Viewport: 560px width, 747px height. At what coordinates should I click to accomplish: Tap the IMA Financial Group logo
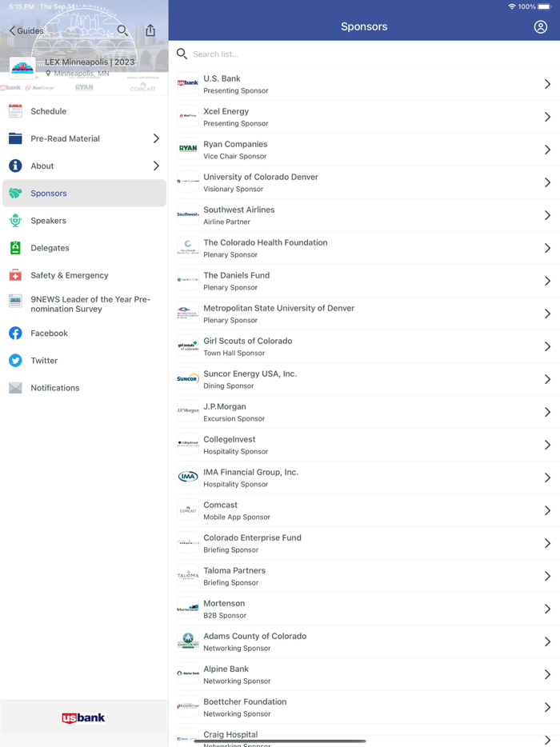point(188,477)
